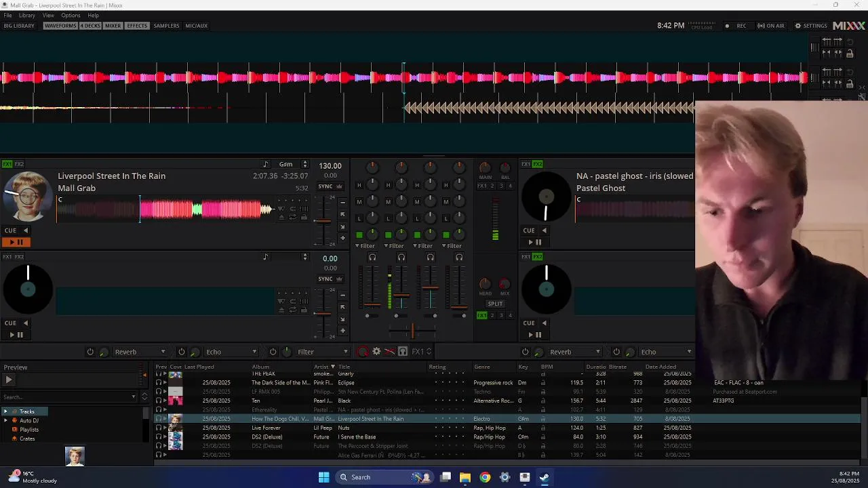The image size is (868, 488).
Task: Click the reverse arrow beside Mall Grab deck CUE
Action: (26, 230)
